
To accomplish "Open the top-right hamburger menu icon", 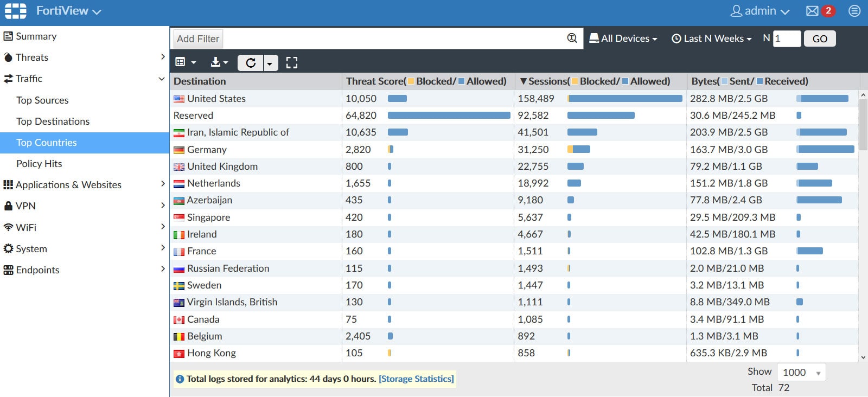I will coord(854,11).
